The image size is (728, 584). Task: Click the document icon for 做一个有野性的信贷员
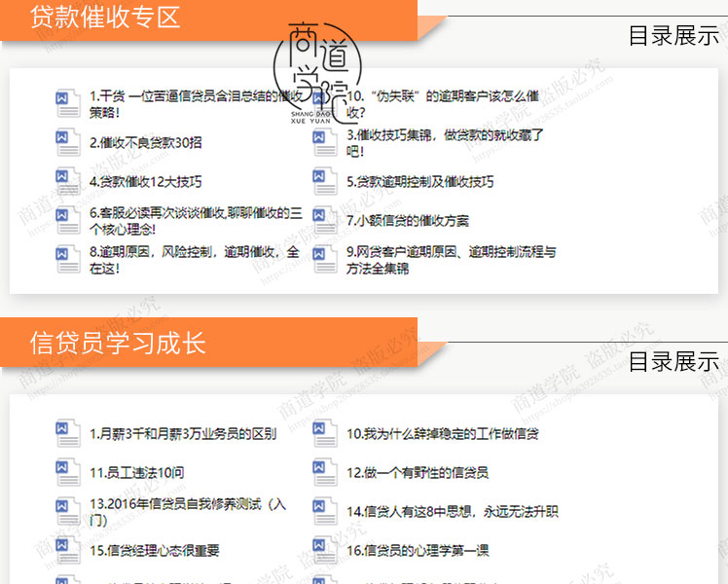tap(325, 472)
